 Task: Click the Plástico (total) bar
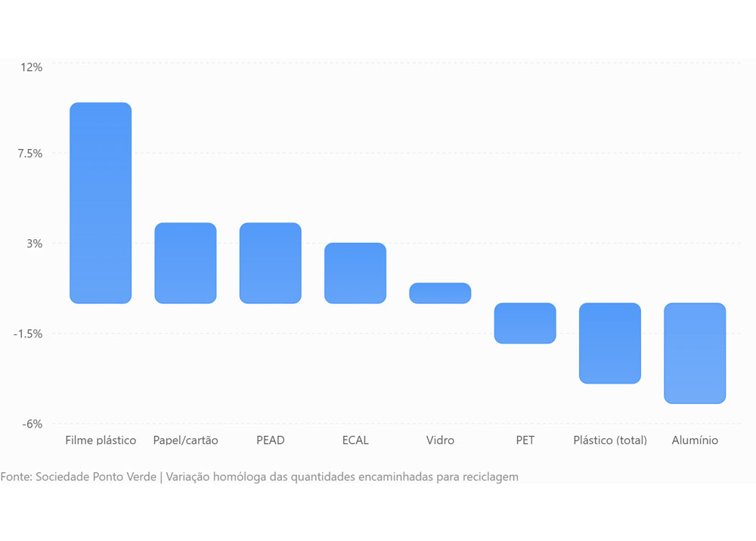609,343
